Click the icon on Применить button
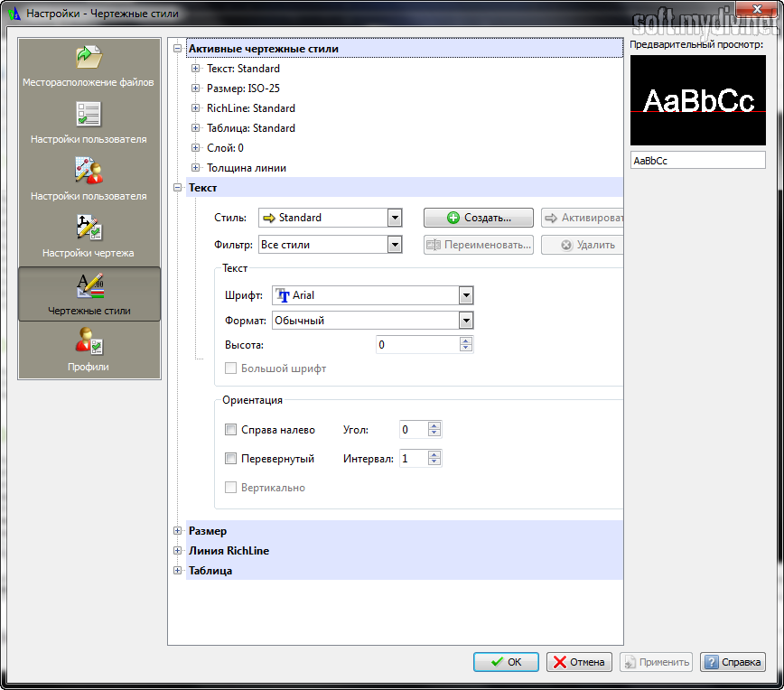Screen dimensions: 784x690 (x=630, y=662)
